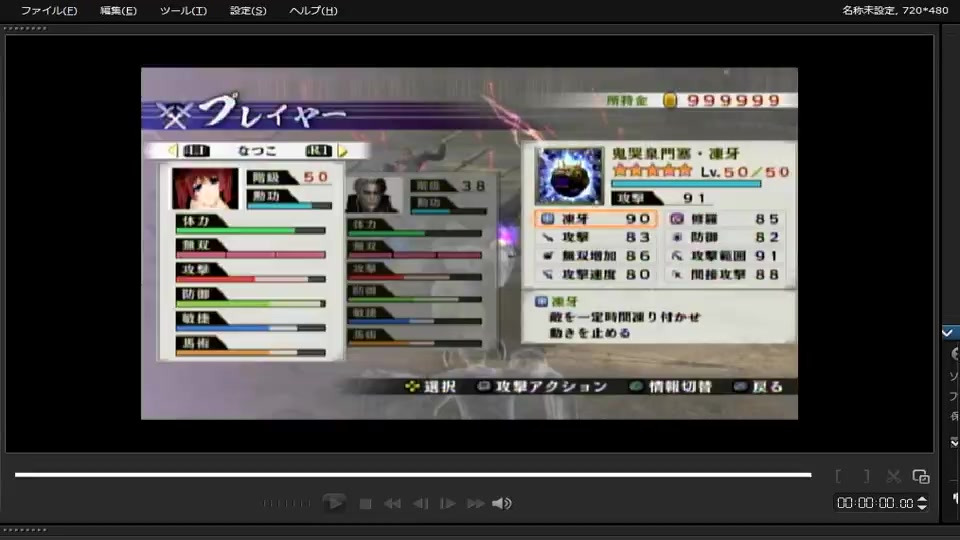Open the ヘルプ(H) menu
This screenshot has width=960, height=540.
click(x=313, y=10)
